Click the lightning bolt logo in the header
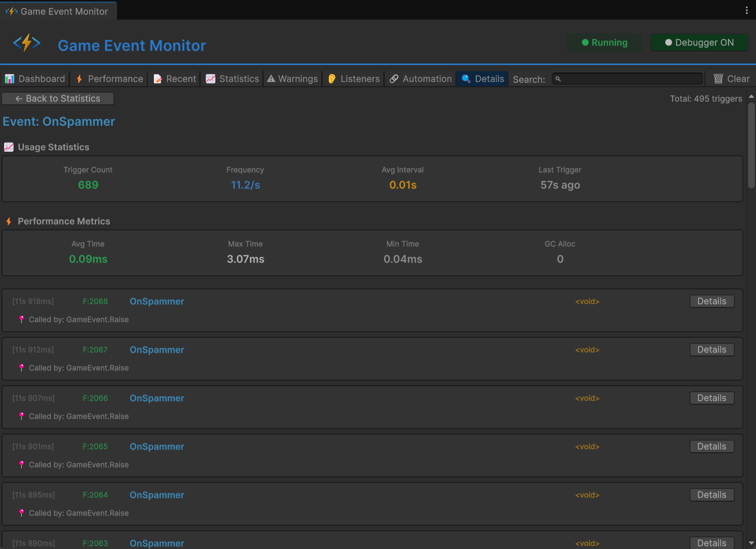 coord(27,42)
